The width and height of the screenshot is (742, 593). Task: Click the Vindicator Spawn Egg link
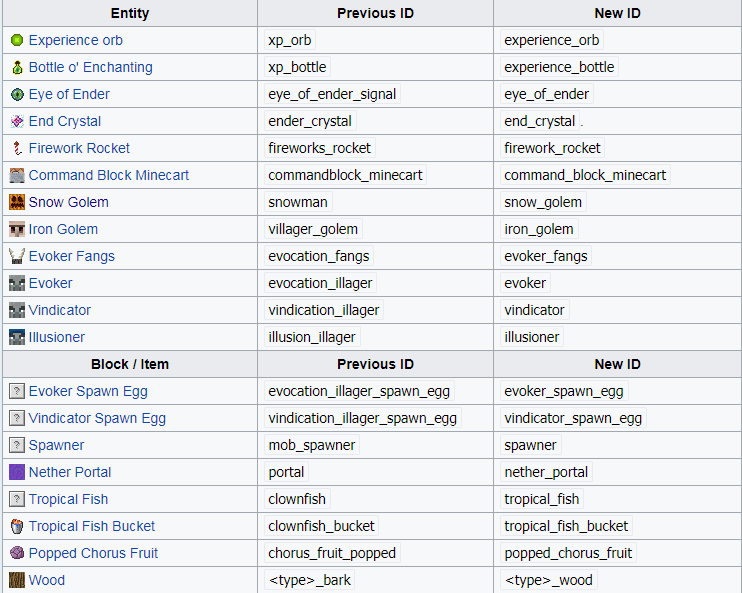(97, 418)
